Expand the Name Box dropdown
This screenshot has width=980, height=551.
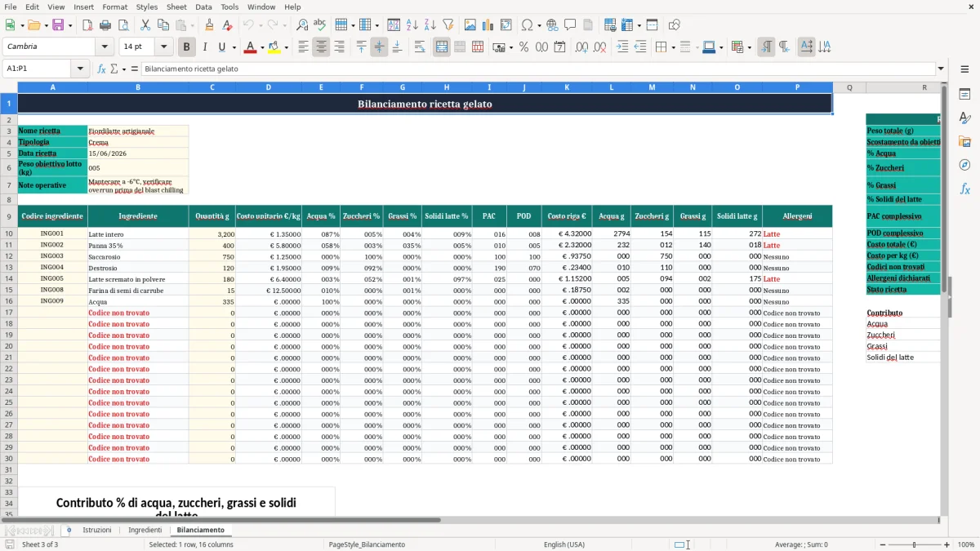(80, 69)
